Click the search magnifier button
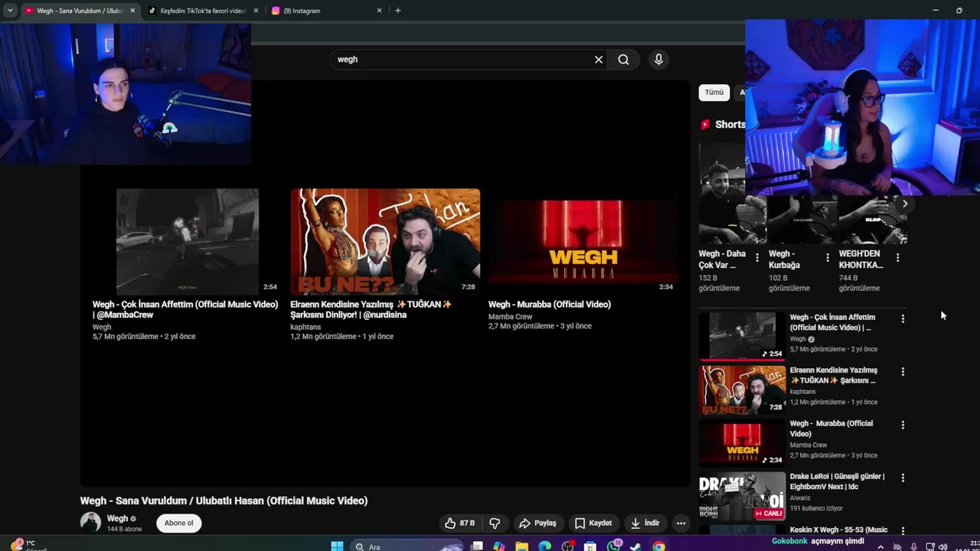The height and width of the screenshot is (551, 980). [x=623, y=60]
